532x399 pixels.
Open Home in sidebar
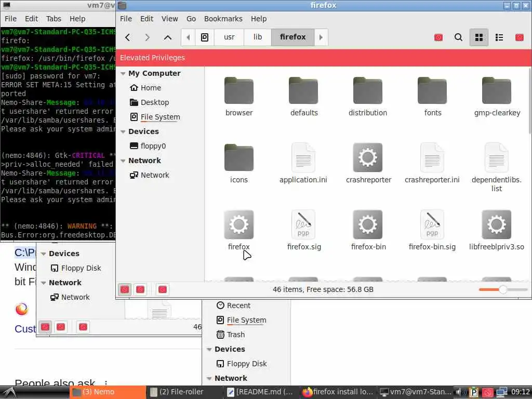point(145,88)
